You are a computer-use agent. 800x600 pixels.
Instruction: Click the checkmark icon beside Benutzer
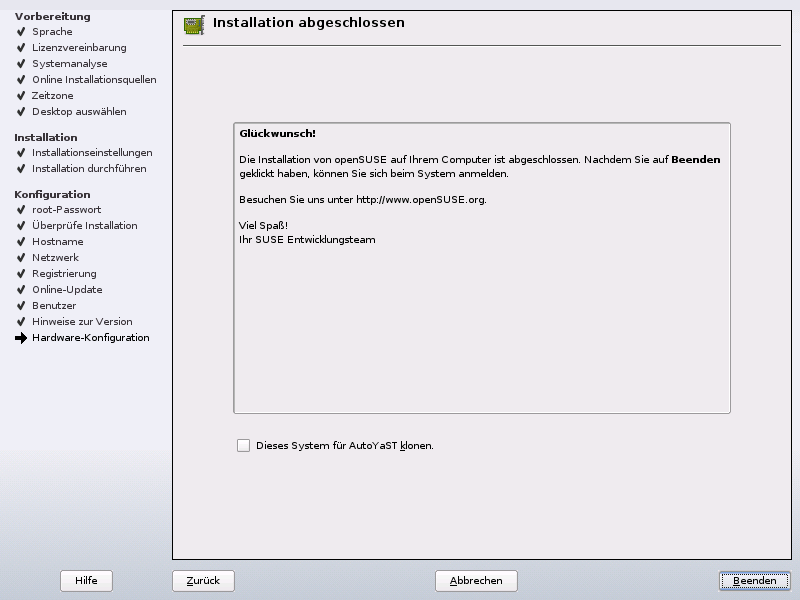pos(21,306)
